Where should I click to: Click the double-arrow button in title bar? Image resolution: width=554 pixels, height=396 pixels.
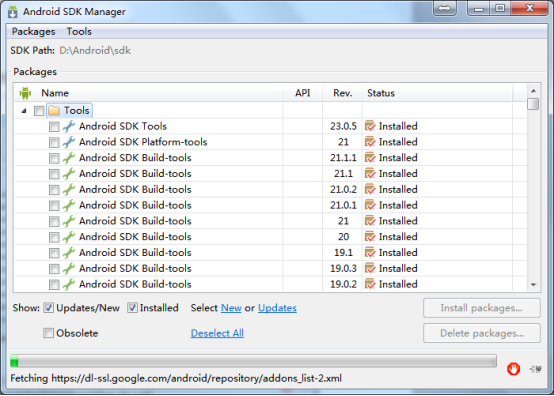444,8
